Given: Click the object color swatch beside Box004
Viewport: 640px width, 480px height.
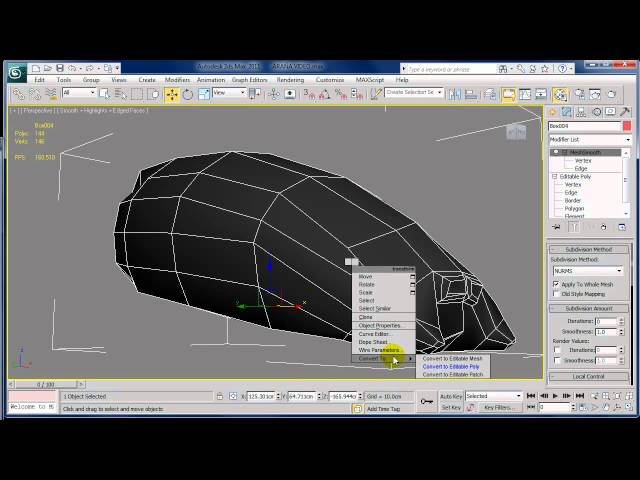Looking at the screenshot, I should click(627, 126).
